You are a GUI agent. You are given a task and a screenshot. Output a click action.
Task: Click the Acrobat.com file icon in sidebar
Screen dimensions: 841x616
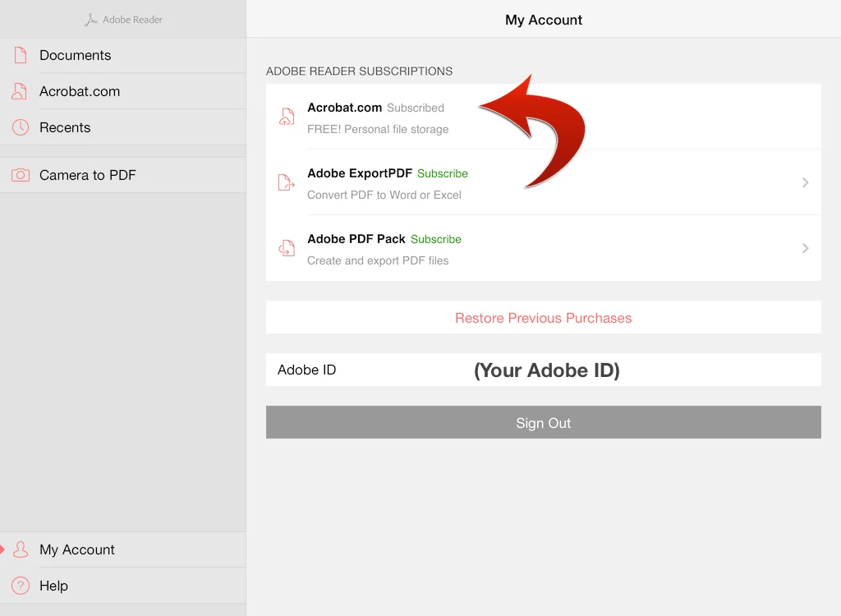(20, 91)
